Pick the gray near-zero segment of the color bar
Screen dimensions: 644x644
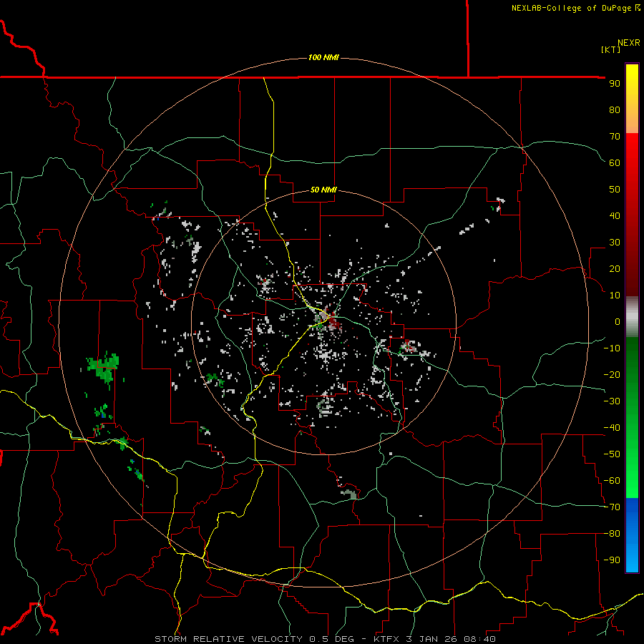pyautogui.click(x=632, y=317)
